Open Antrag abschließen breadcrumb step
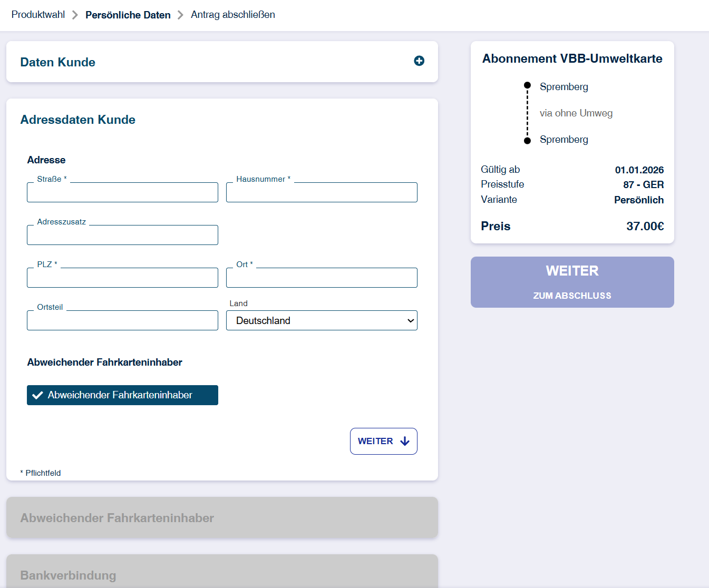This screenshot has height=588, width=709. [x=233, y=15]
